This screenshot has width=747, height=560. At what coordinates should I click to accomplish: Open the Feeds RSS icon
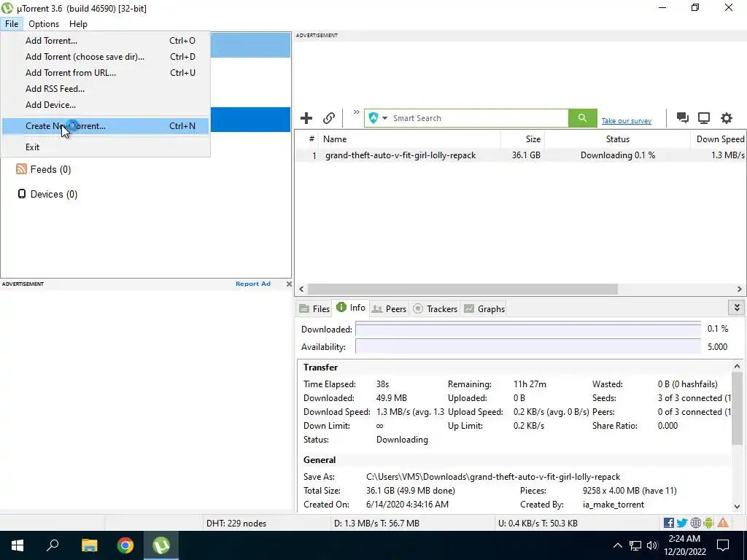click(x=21, y=169)
